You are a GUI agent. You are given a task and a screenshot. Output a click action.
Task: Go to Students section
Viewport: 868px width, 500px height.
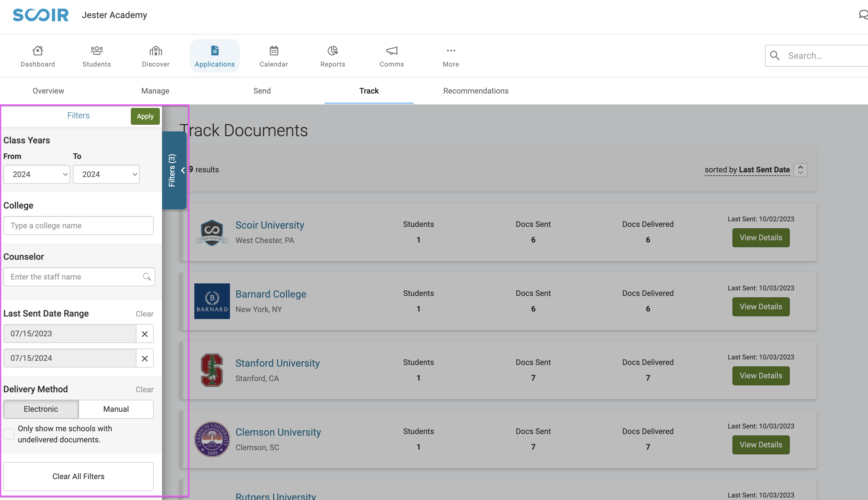[97, 56]
